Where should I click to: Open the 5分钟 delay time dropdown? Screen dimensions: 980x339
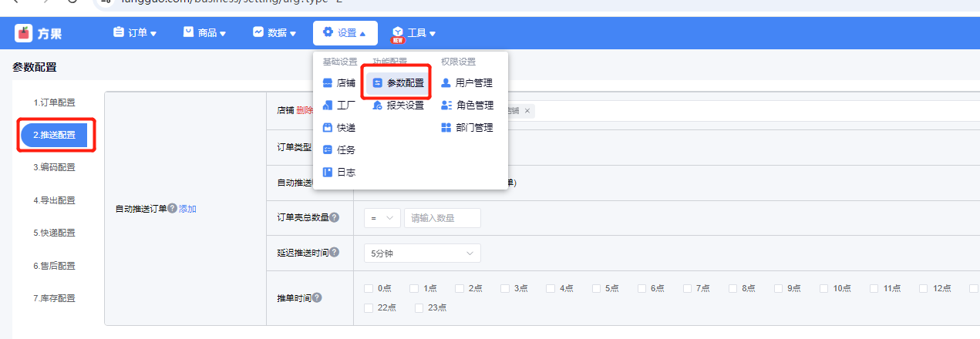(423, 253)
